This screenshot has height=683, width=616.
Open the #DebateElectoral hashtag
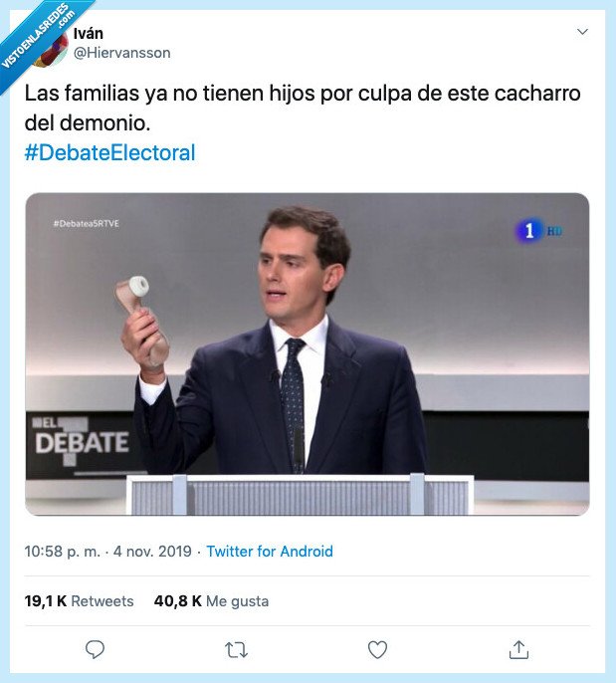109,153
